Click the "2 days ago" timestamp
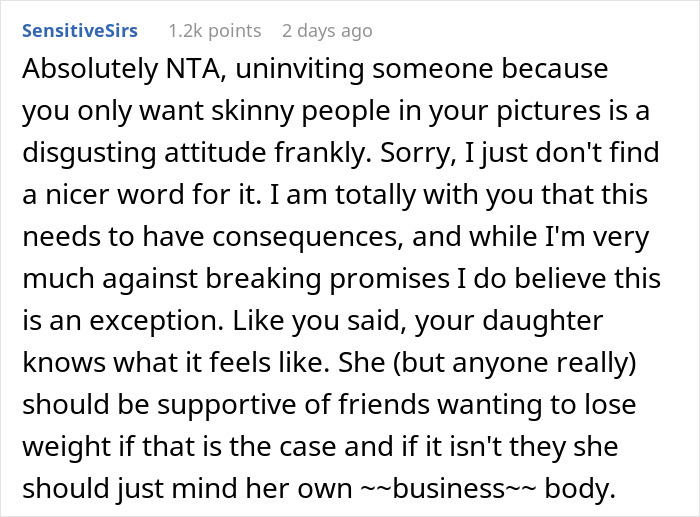 tap(327, 30)
